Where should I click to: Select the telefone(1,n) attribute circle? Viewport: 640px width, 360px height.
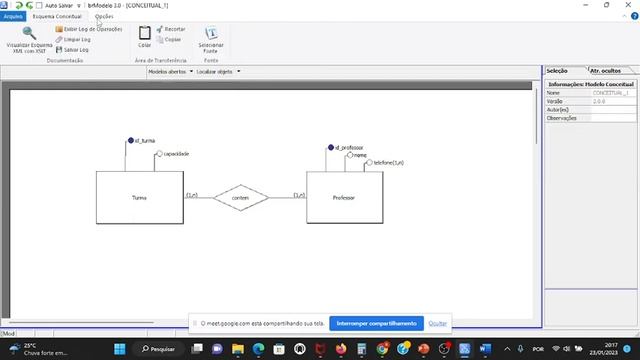[369, 162]
